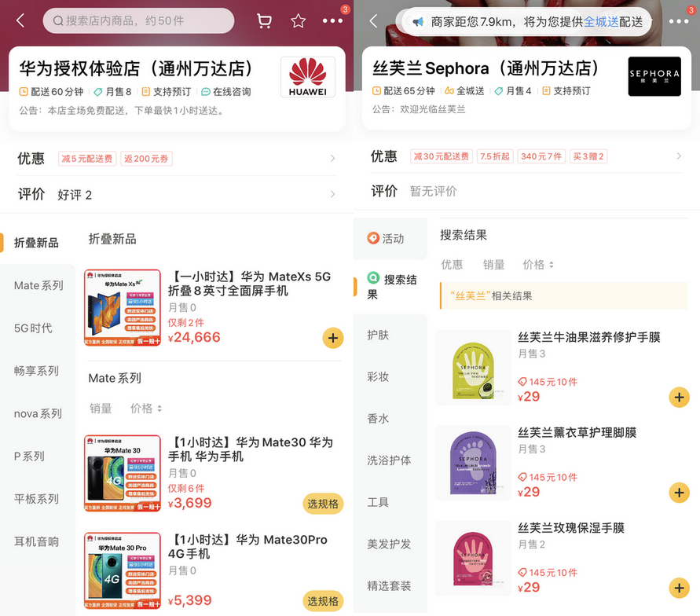Go back from the Huawei store page

[20, 20]
